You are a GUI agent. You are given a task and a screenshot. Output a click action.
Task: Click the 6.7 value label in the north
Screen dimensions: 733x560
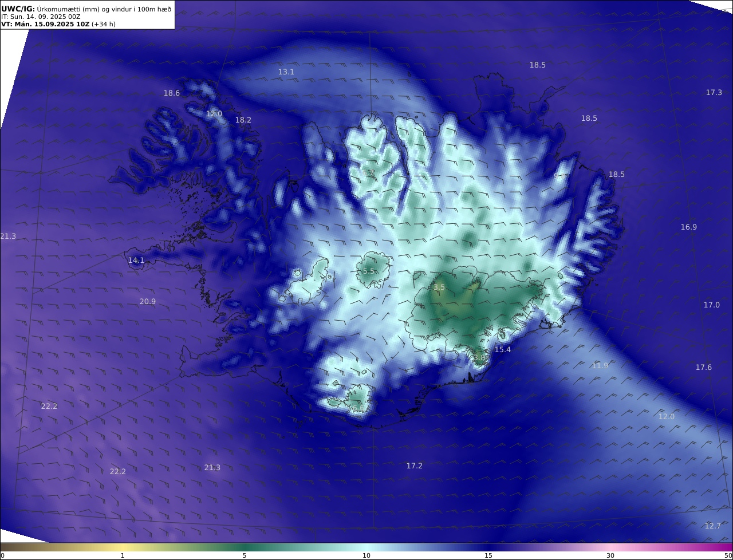point(369,172)
